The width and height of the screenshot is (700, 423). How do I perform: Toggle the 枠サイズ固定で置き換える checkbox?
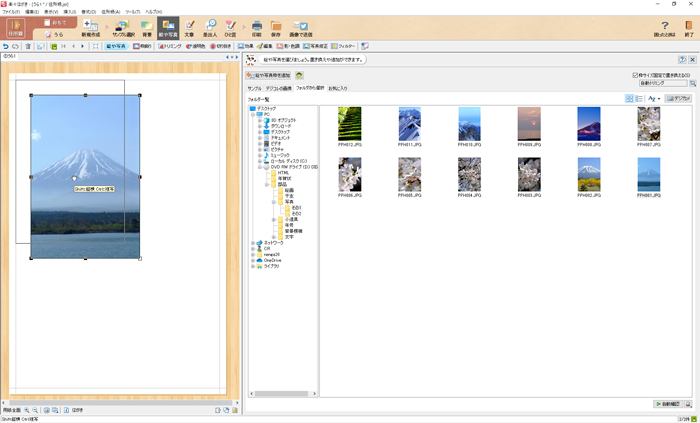pos(635,75)
